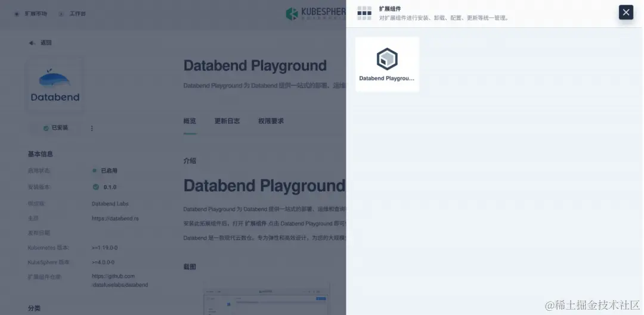This screenshot has height=315, width=644.
Task: Go back with the 返回 link
Action: (46, 43)
